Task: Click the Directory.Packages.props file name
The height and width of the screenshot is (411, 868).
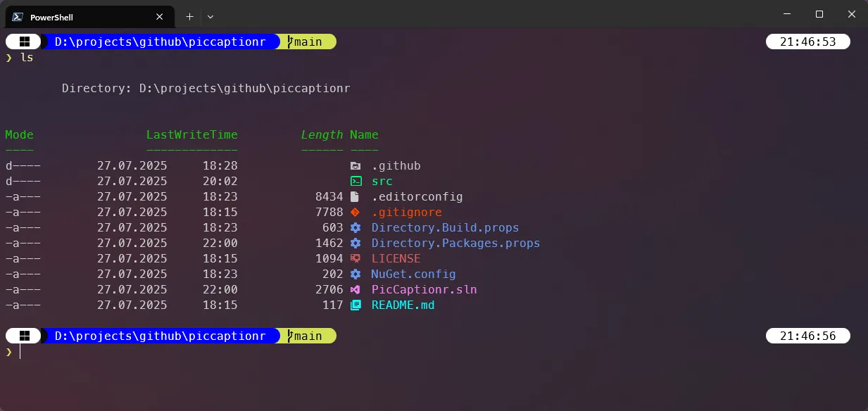Action: 455,244
